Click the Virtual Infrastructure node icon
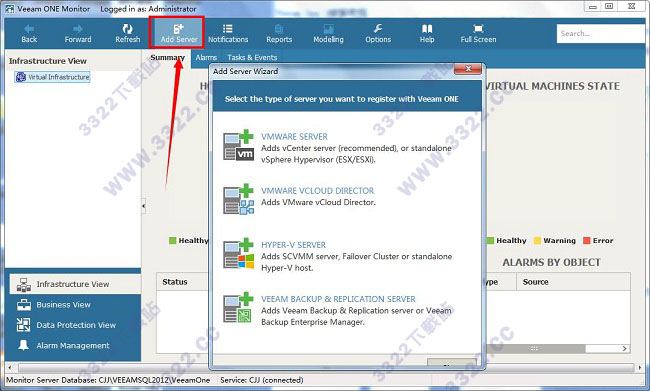The width and height of the screenshot is (650, 391). pyautogui.click(x=20, y=77)
